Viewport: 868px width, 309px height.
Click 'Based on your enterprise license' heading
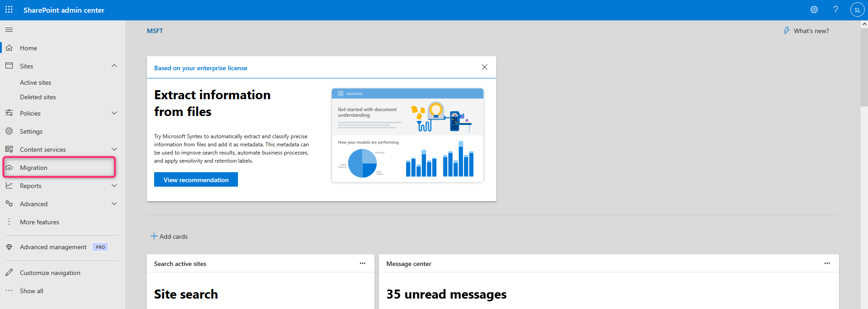200,68
